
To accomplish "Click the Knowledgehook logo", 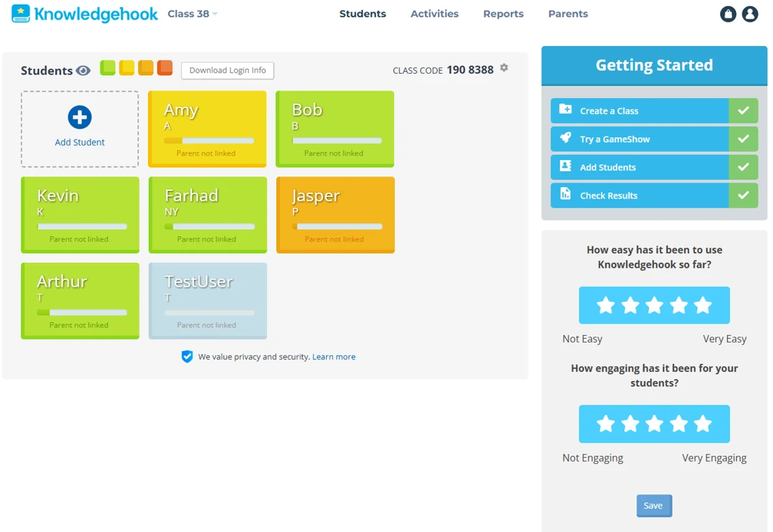I will pyautogui.click(x=85, y=14).
